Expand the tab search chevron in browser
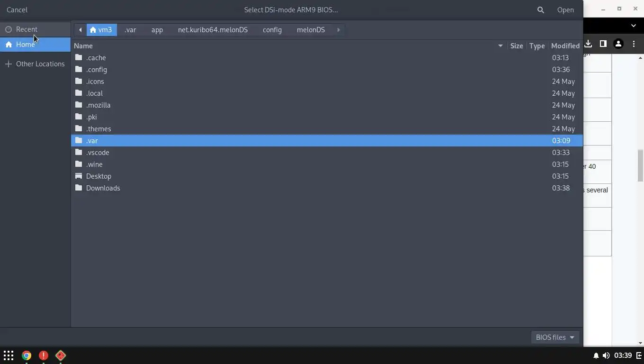Image resolution: width=644 pixels, height=364 pixels. click(634, 26)
